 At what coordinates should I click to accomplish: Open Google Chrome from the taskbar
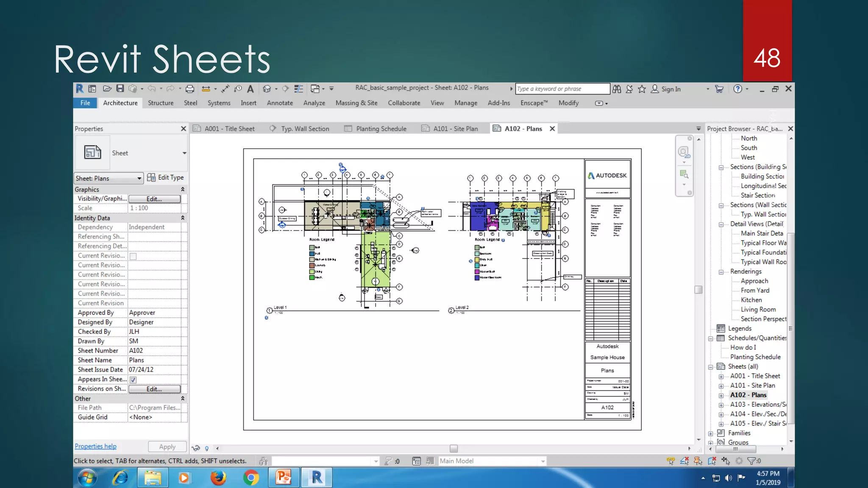coord(251,478)
